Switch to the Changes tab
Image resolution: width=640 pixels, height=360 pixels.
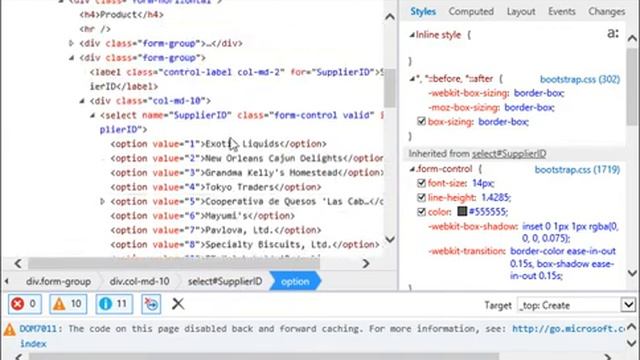click(607, 11)
